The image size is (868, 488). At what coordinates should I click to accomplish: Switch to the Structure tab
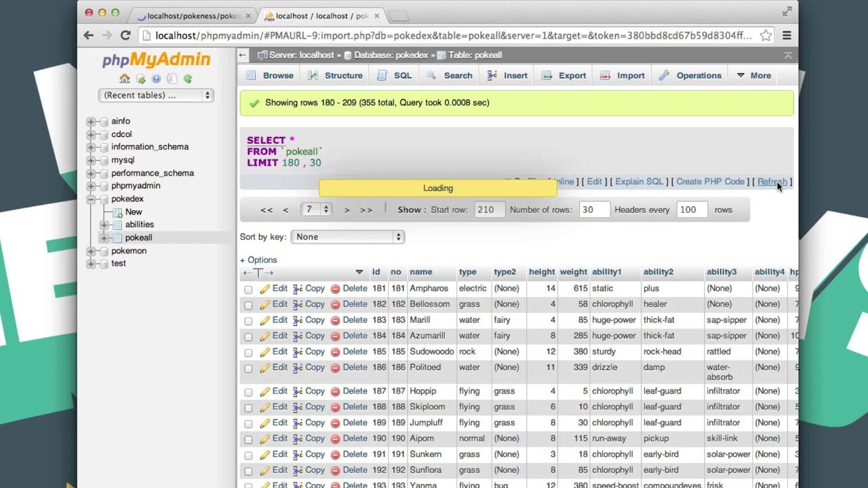click(335, 75)
